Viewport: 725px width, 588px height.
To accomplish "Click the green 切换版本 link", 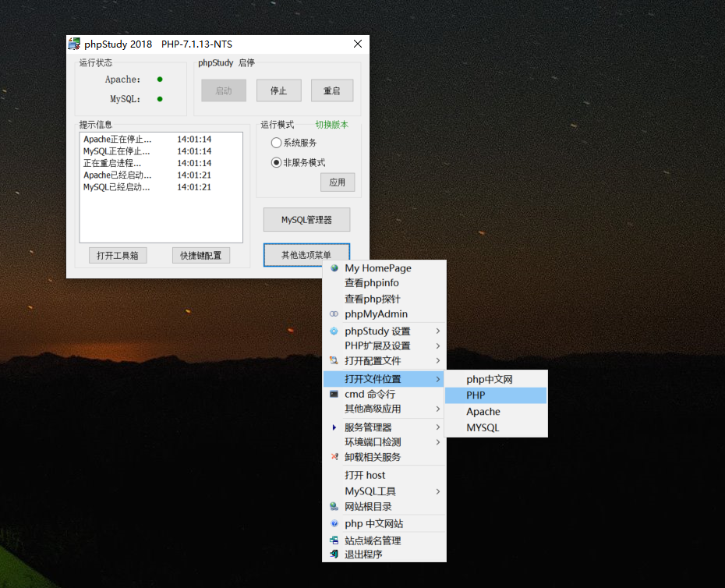I will (x=332, y=125).
